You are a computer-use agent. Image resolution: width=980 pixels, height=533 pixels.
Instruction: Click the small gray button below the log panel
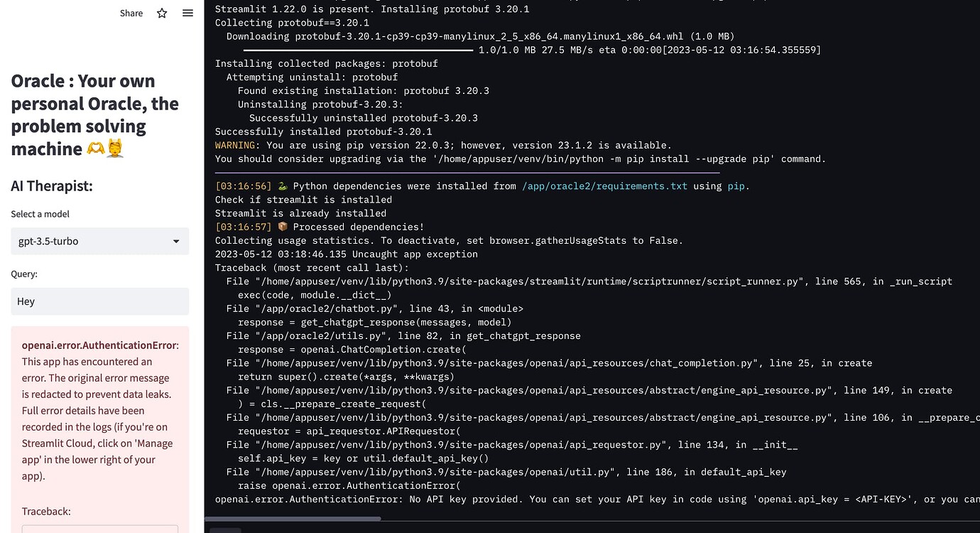(226, 530)
